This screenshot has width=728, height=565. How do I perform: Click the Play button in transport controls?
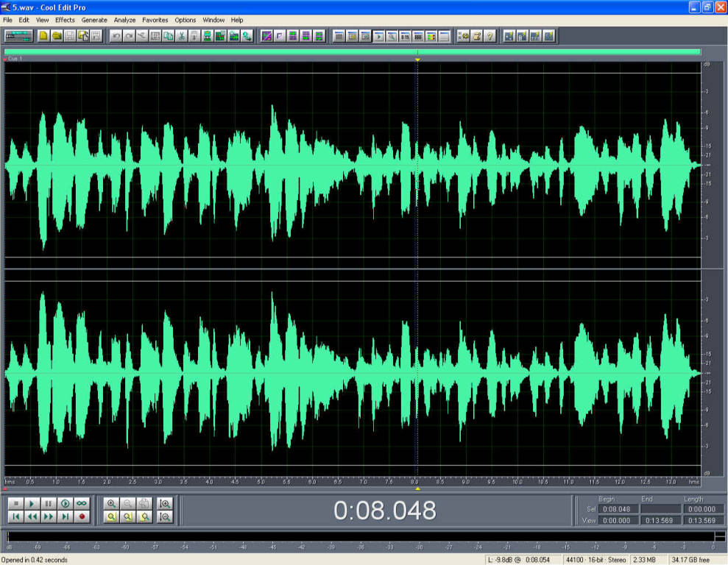tap(32, 504)
